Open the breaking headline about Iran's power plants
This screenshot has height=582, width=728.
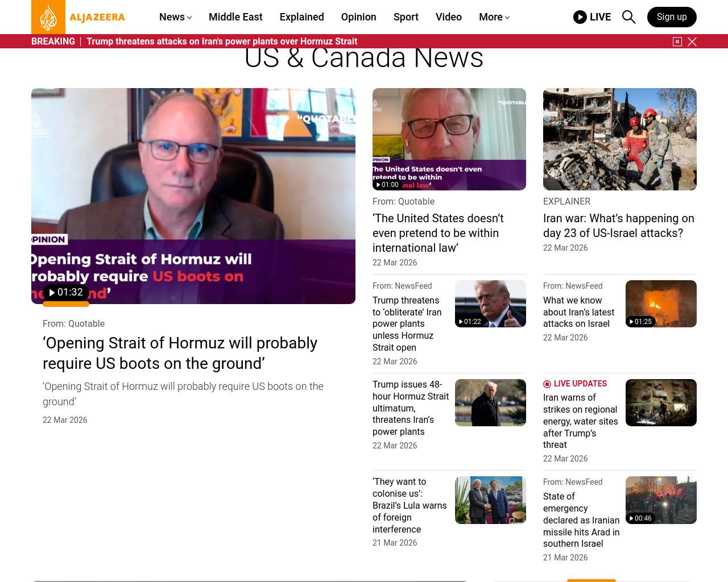click(x=222, y=41)
